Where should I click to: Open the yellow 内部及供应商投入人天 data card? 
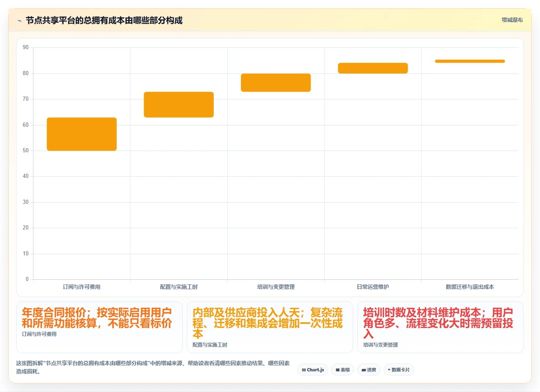click(270, 327)
